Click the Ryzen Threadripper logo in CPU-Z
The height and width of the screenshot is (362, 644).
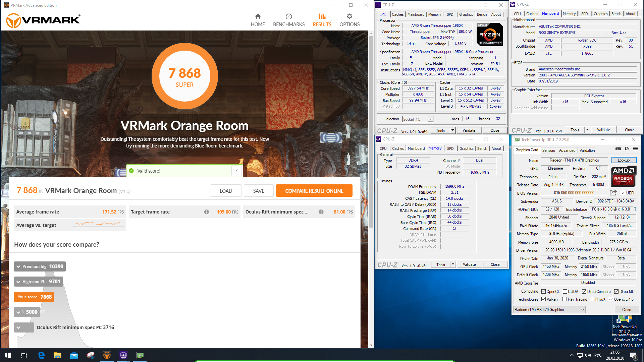click(490, 34)
